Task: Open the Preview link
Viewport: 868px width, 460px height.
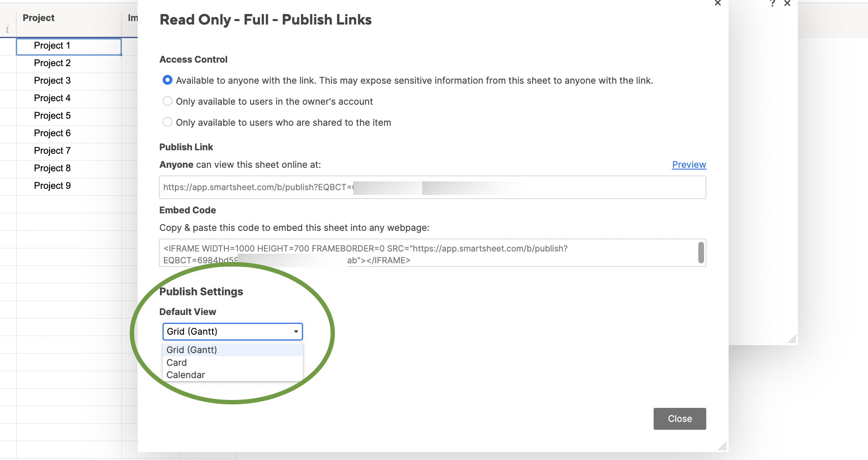Action: 689,165
